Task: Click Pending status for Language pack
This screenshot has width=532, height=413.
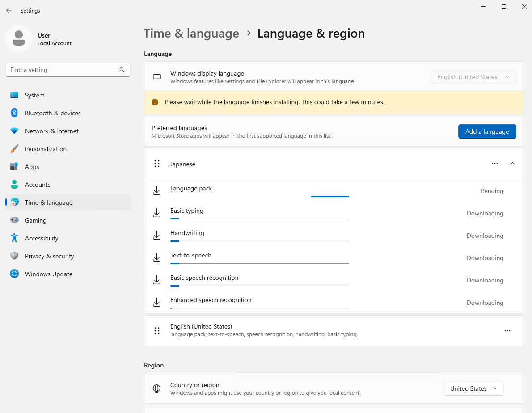Action: pos(492,191)
